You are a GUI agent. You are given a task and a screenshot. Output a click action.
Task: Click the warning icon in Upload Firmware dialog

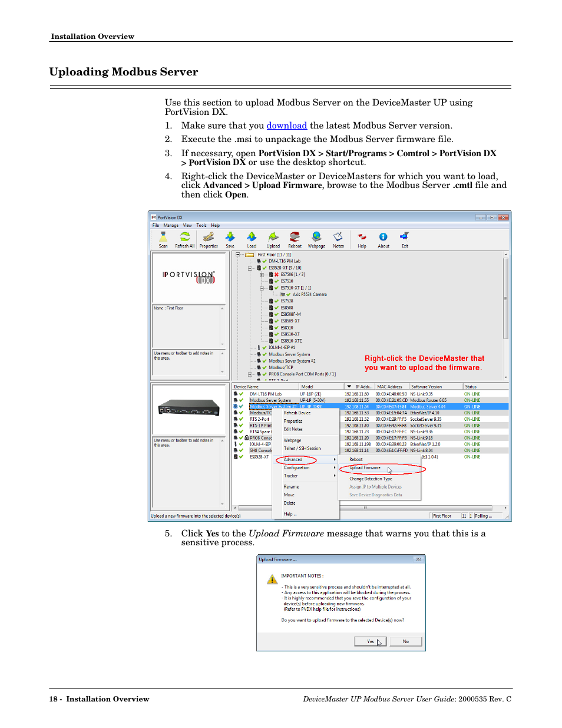(272, 580)
